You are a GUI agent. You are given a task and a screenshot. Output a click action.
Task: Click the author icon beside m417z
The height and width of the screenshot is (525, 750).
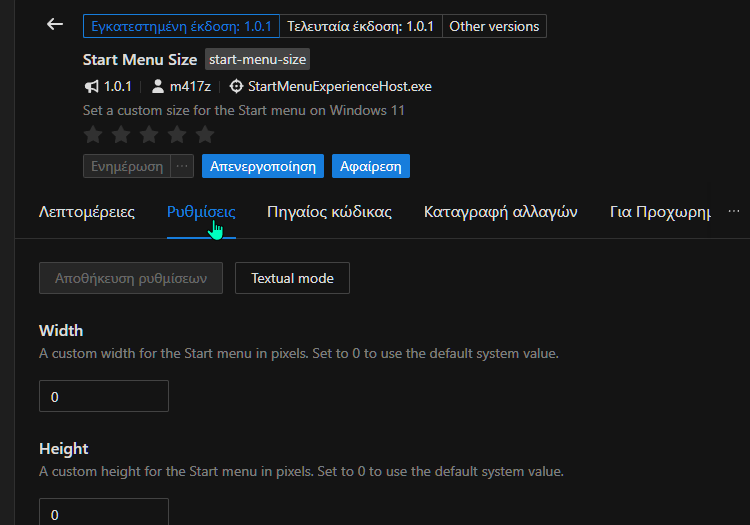[x=158, y=87]
